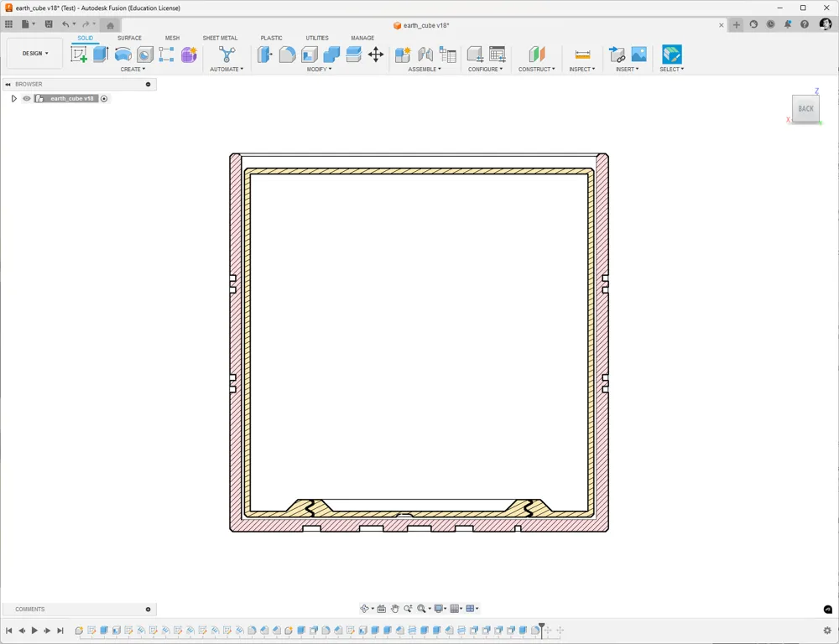The height and width of the screenshot is (644, 839).
Task: Toggle visibility eye of earth_cube v18
Action: pos(27,98)
